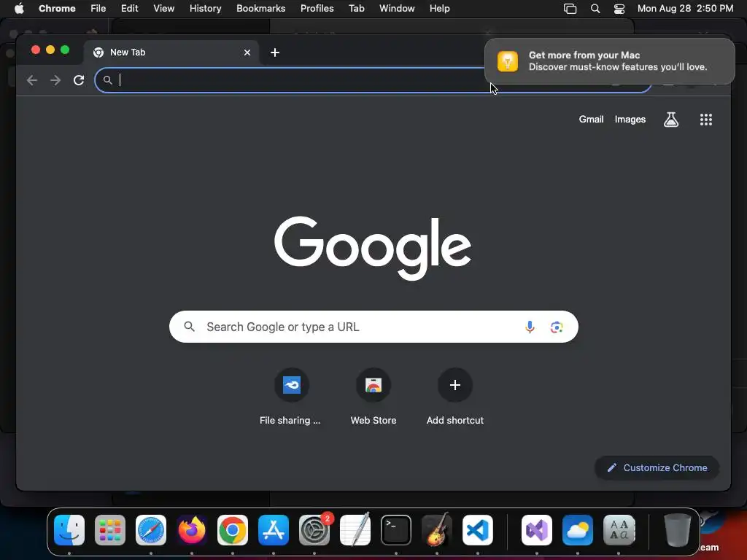Open the Images link
Image resolution: width=747 pixels, height=560 pixels.
[x=630, y=119]
